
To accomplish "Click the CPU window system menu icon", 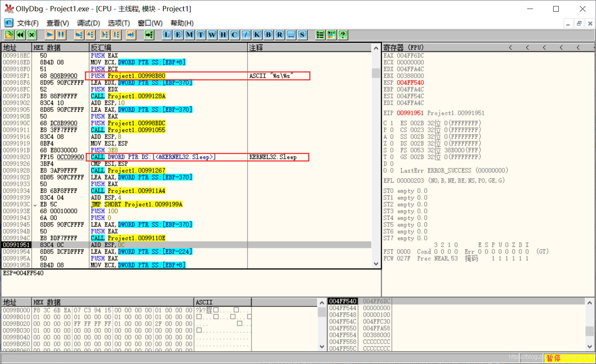I will pyautogui.click(x=9, y=23).
